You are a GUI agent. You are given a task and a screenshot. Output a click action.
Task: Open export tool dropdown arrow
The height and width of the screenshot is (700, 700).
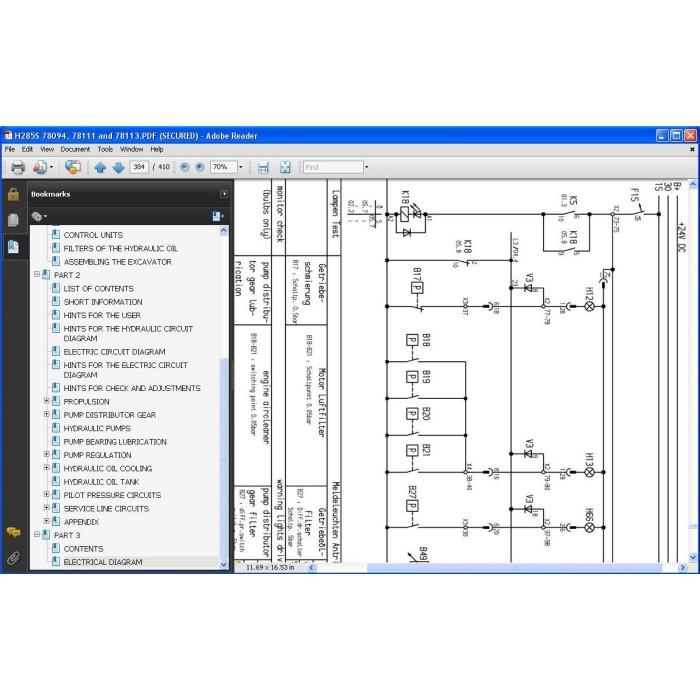51,167
